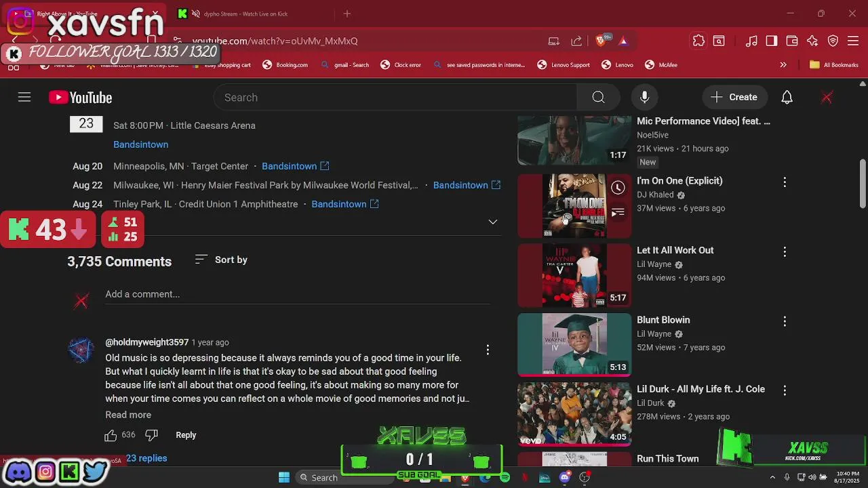Play Let It All Work Out video
868x488 pixels.
[574, 276]
